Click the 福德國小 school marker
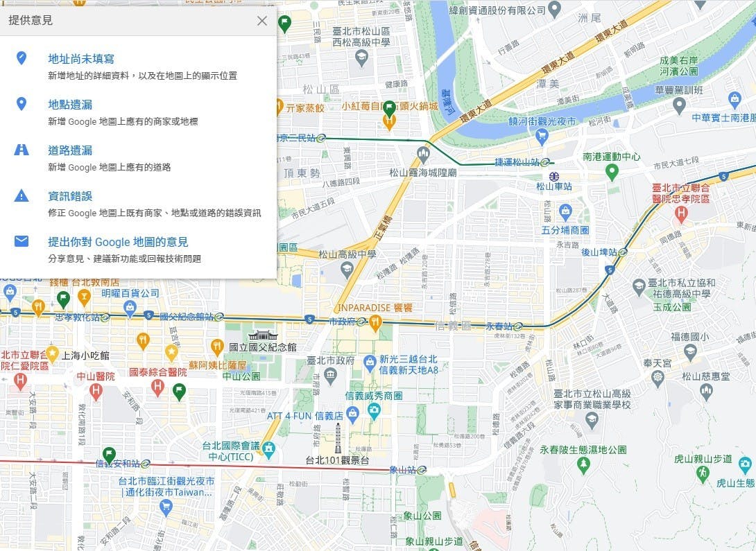The height and width of the screenshot is (551, 756). 690,352
